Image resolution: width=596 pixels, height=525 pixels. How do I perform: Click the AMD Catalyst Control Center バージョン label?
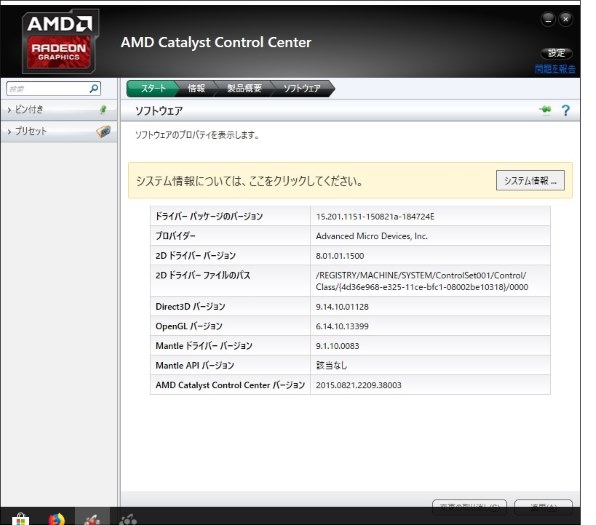[x=230, y=385]
